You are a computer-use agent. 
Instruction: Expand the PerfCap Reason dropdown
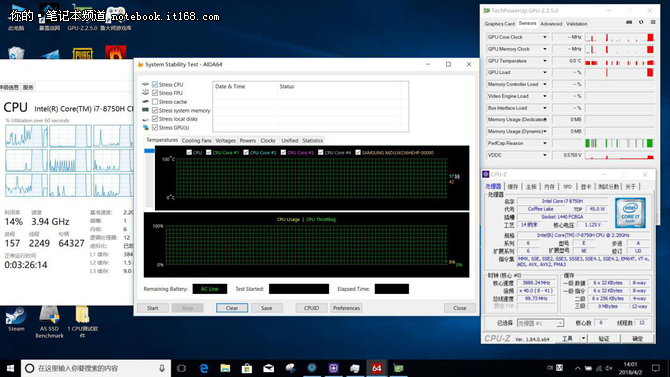(x=545, y=143)
